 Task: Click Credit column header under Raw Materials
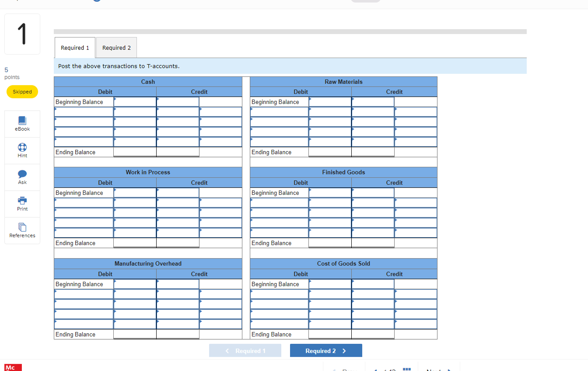click(x=394, y=92)
